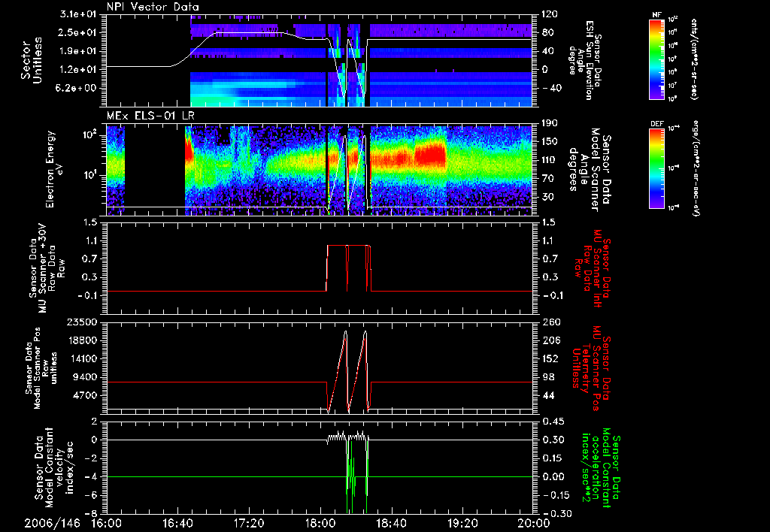Click the 4700 scanner position tick label

tap(85, 395)
